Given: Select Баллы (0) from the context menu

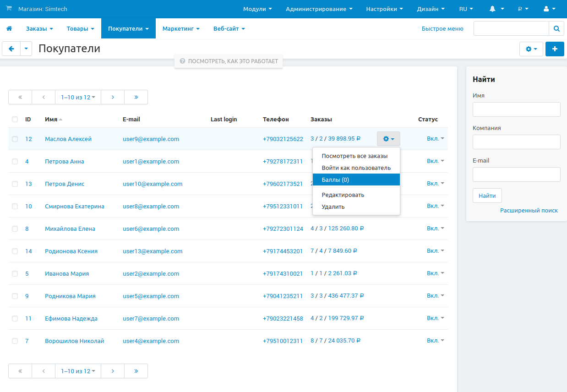Looking at the screenshot, I should [356, 180].
